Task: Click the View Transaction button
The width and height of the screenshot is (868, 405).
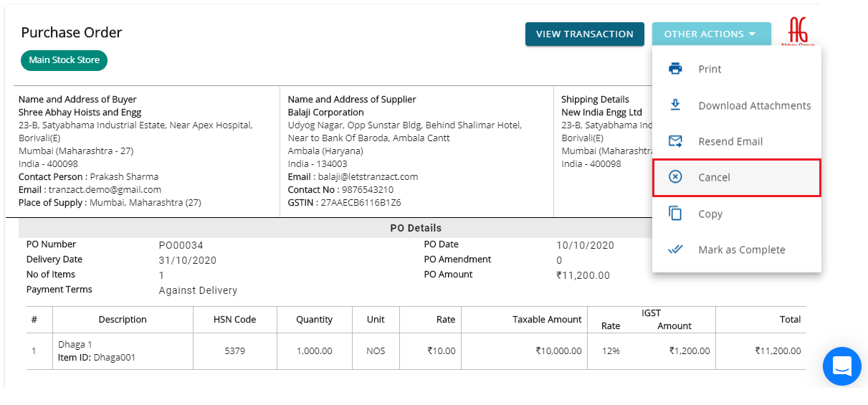Action: click(x=585, y=34)
